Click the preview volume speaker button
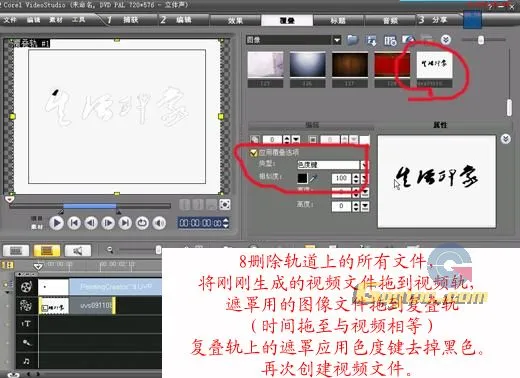520x378 pixels. (159, 223)
